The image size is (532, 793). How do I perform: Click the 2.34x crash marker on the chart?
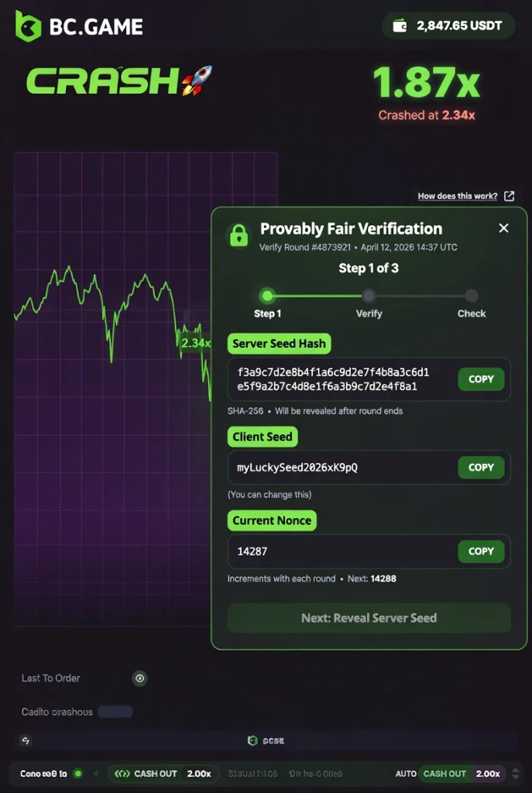(194, 343)
